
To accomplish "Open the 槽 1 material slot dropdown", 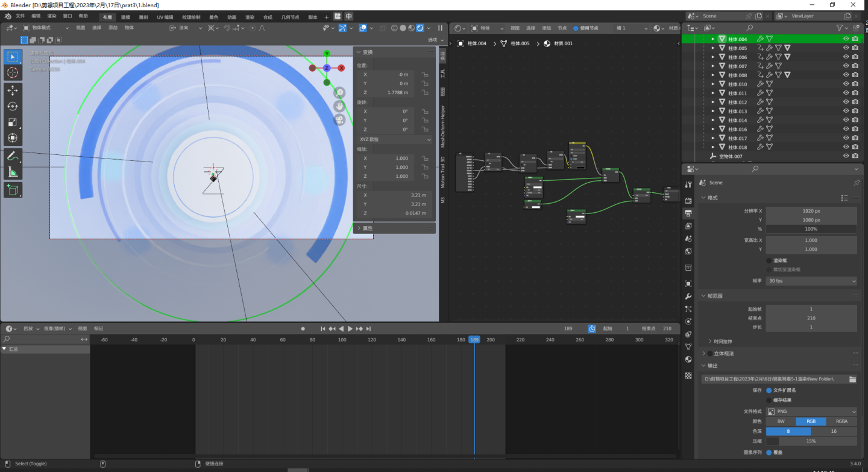I will (632, 28).
